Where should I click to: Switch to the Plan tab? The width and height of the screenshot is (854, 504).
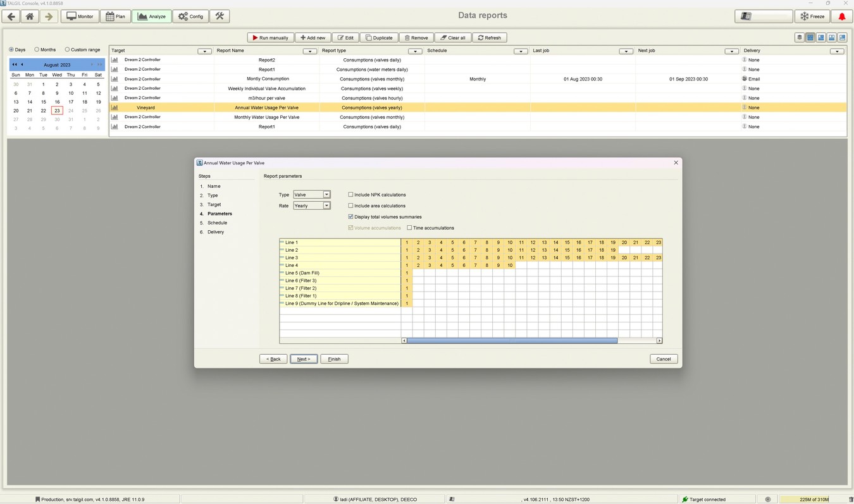click(115, 16)
